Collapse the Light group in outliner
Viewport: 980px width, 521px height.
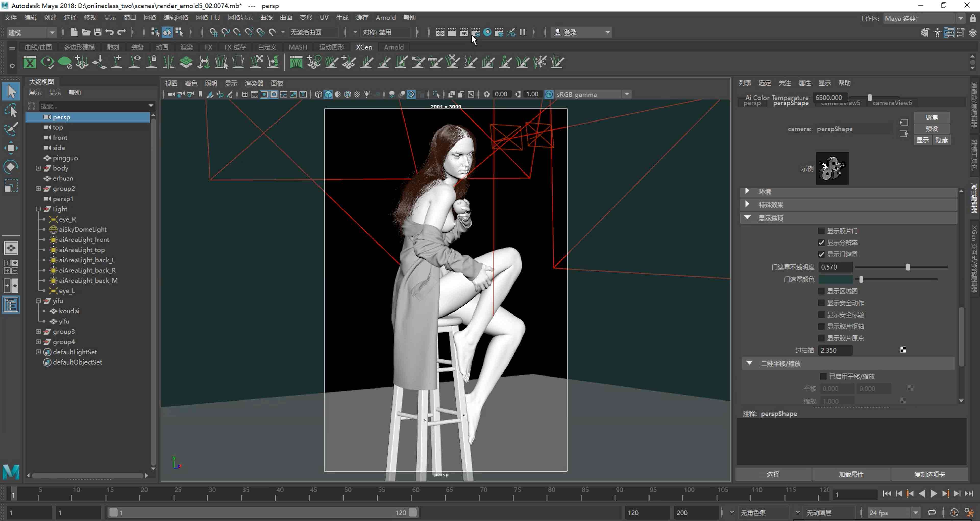37,209
